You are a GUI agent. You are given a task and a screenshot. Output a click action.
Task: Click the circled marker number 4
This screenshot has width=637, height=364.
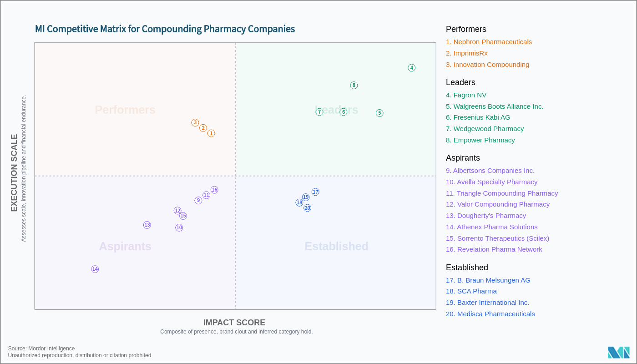pyautogui.click(x=412, y=68)
